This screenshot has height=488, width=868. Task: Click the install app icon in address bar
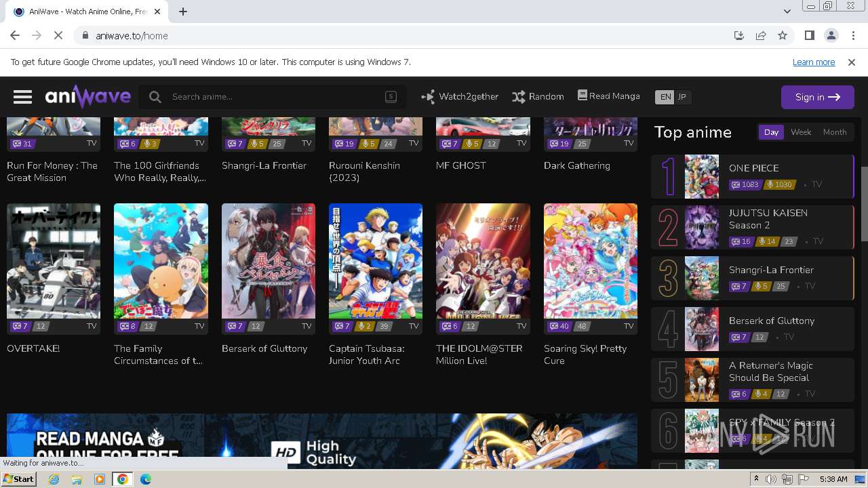click(739, 35)
